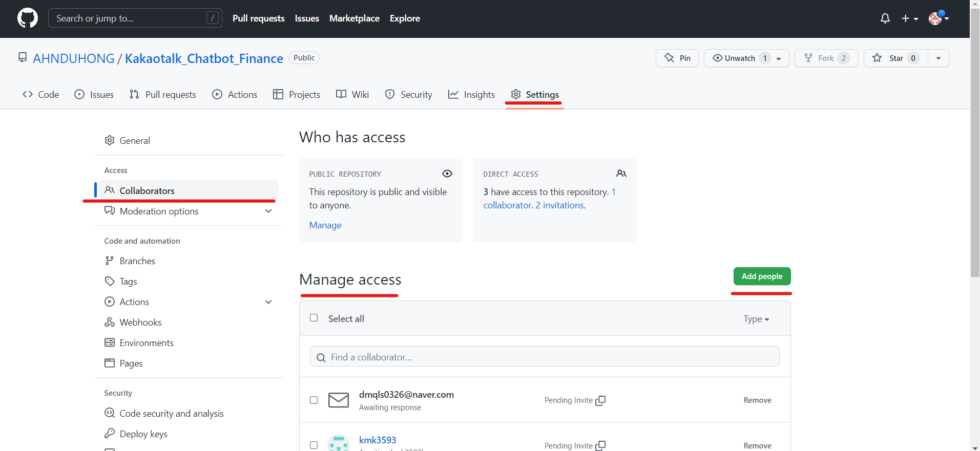Image resolution: width=980 pixels, height=451 pixels.
Task: Open the repository Pull requests tab
Action: pyautogui.click(x=163, y=94)
